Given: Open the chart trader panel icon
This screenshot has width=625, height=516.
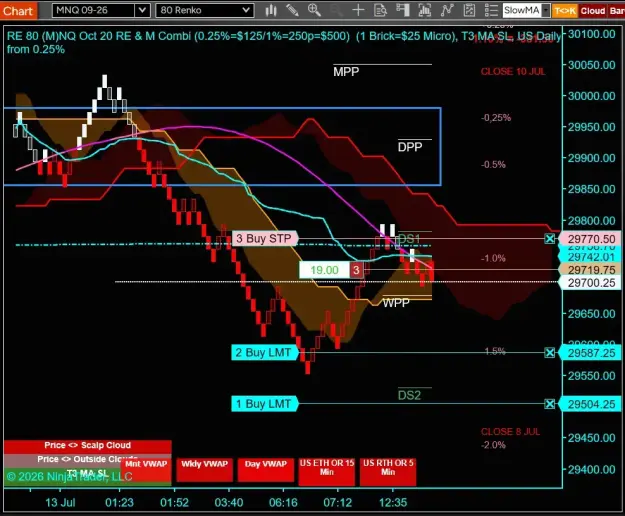Looking at the screenshot, I should coord(403,10).
